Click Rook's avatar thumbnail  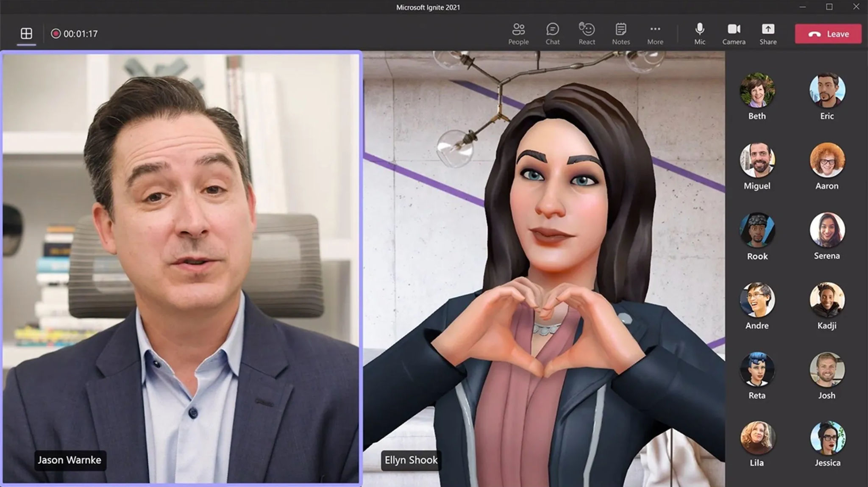tap(757, 230)
